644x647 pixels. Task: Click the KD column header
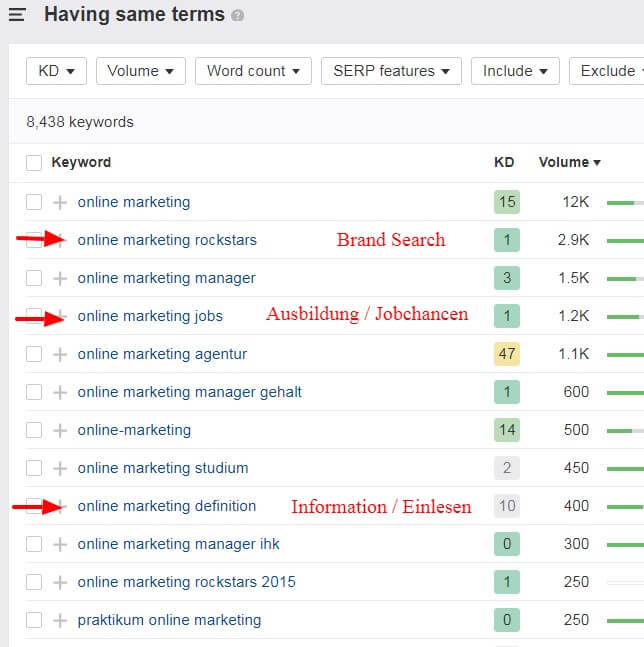pos(504,162)
